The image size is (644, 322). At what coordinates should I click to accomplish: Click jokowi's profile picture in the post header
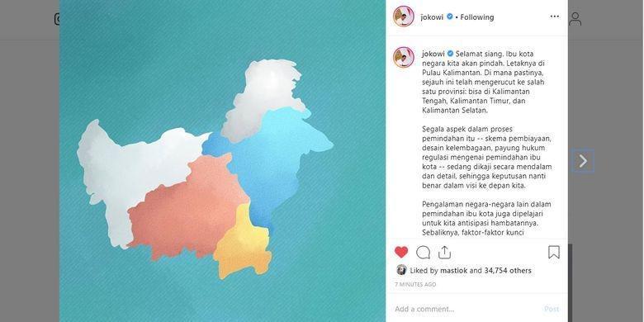click(x=403, y=17)
